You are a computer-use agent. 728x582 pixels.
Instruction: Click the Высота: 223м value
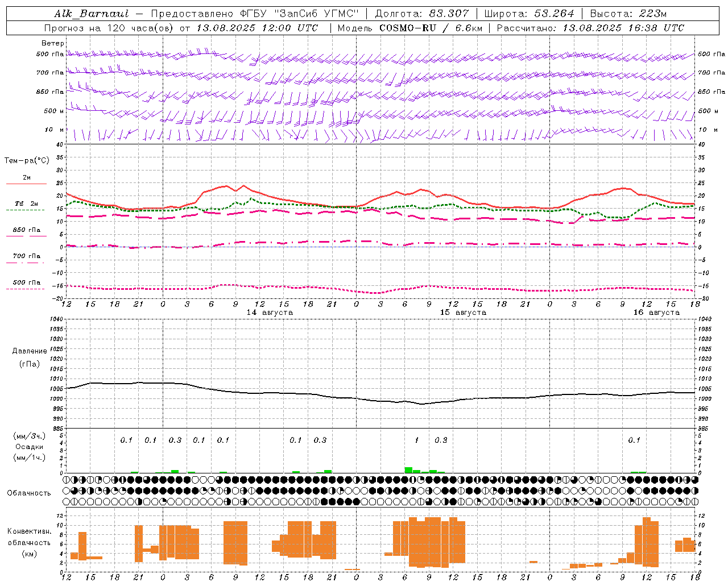click(x=628, y=14)
